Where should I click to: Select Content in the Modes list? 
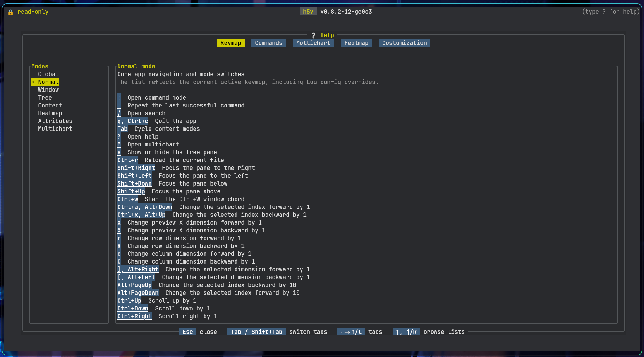(50, 106)
